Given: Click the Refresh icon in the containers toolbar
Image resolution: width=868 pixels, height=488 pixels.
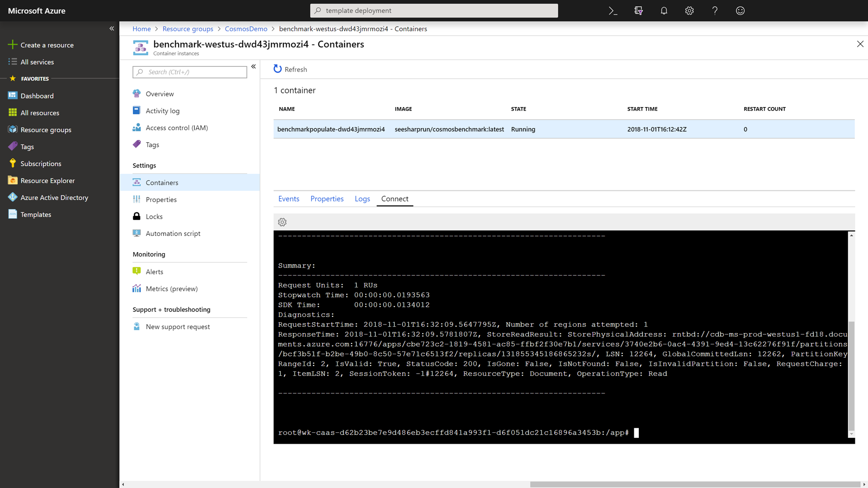Looking at the screenshot, I should click(278, 69).
